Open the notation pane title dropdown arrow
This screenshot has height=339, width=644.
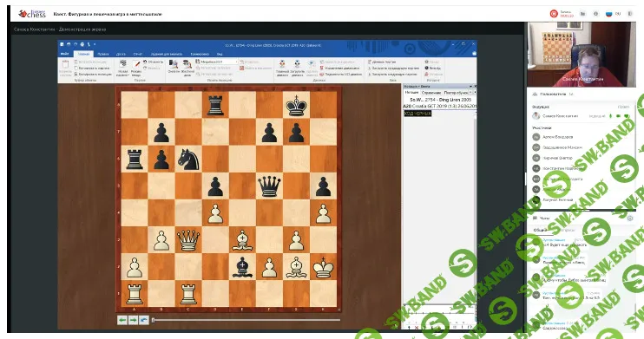coord(470,86)
